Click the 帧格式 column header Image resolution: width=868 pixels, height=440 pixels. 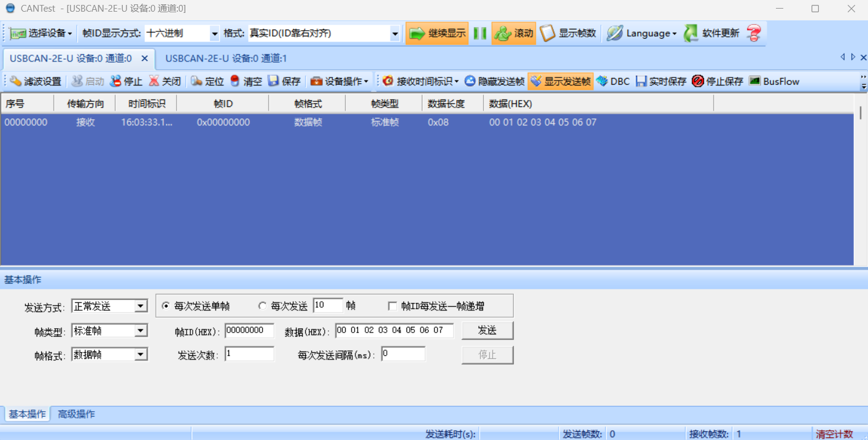tap(307, 103)
